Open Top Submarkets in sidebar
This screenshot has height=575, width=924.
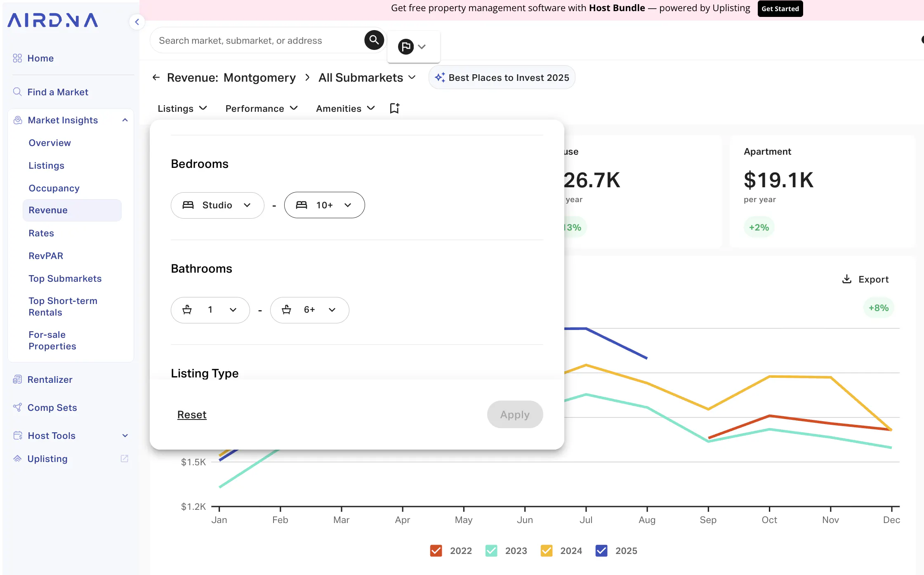[65, 278]
